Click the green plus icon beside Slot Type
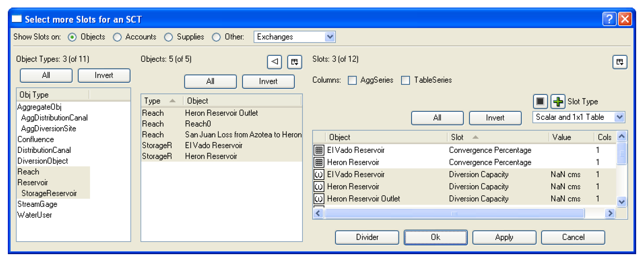 [558, 101]
